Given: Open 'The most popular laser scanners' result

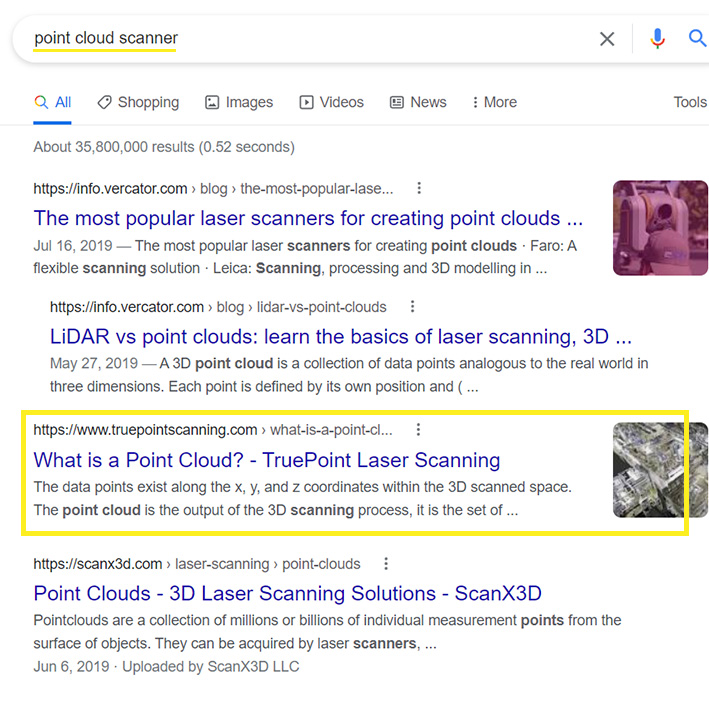Looking at the screenshot, I should (x=308, y=218).
